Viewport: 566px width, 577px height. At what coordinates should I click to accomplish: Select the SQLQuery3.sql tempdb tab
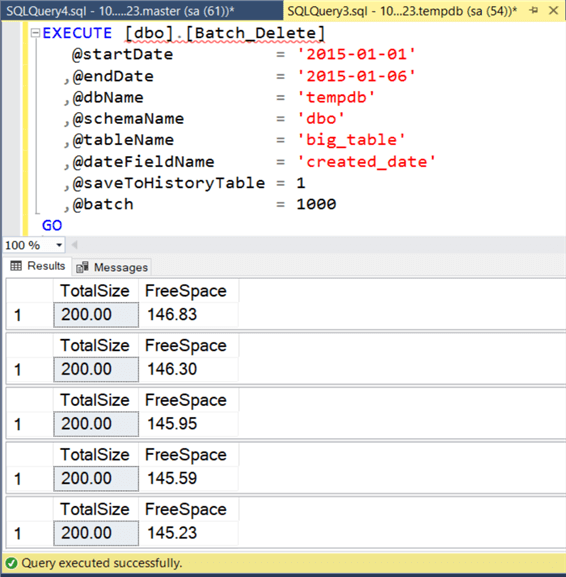pos(402,11)
